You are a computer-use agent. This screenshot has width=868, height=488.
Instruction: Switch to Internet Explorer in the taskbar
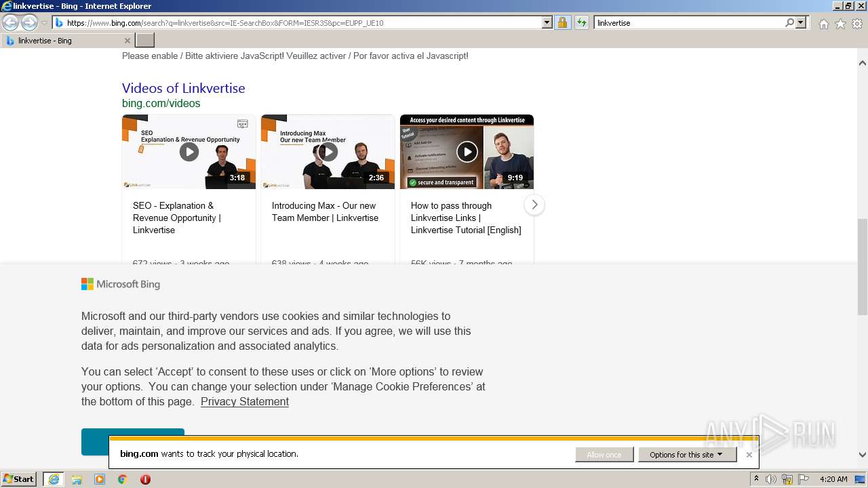(54, 479)
